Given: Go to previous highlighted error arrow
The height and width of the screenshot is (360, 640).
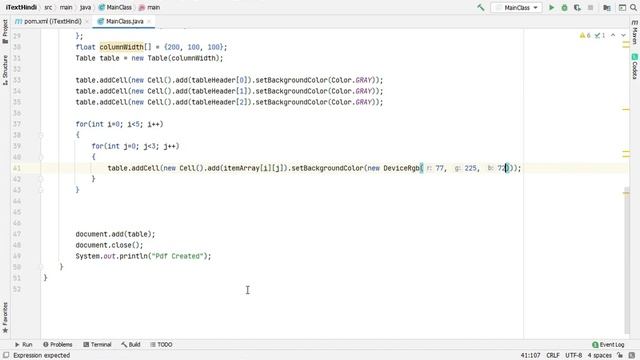Looking at the screenshot, I should click(x=613, y=36).
